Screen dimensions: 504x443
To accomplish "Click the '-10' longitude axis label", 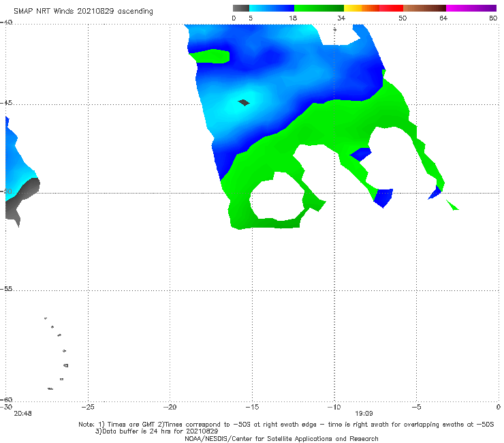I will [x=334, y=407].
